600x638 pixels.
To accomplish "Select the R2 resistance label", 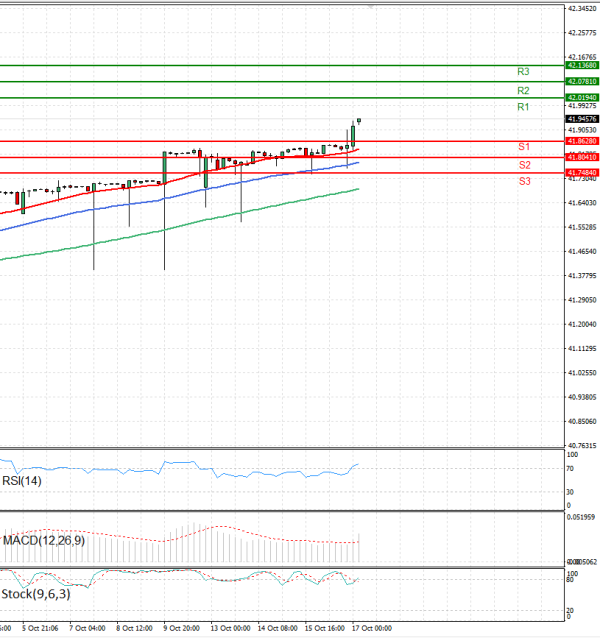I will coord(523,90).
